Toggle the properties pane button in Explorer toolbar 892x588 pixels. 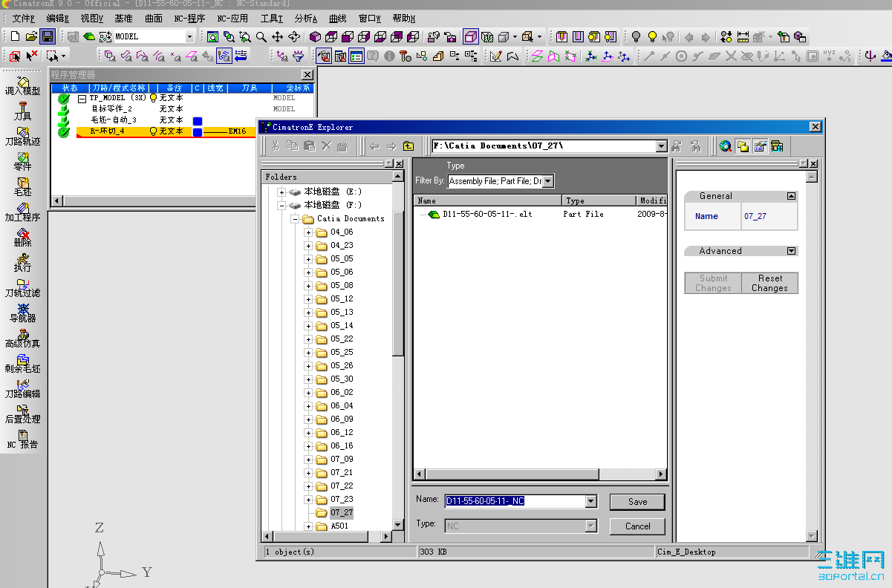click(760, 146)
